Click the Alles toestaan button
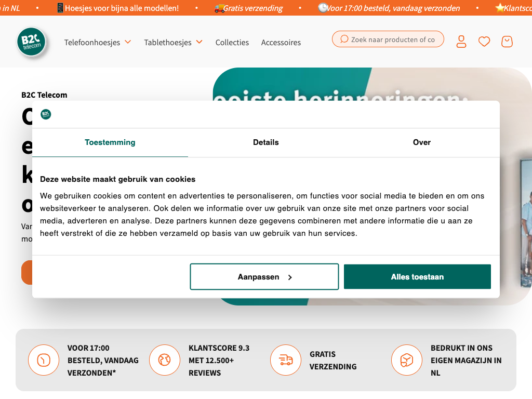Viewport: 532px width, 399px height. [417, 277]
